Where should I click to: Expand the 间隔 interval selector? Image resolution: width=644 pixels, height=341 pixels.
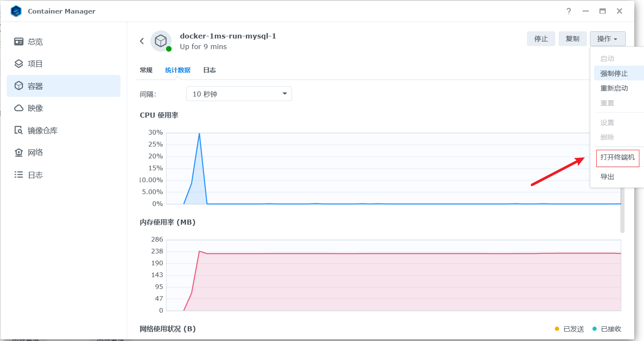pyautogui.click(x=239, y=93)
